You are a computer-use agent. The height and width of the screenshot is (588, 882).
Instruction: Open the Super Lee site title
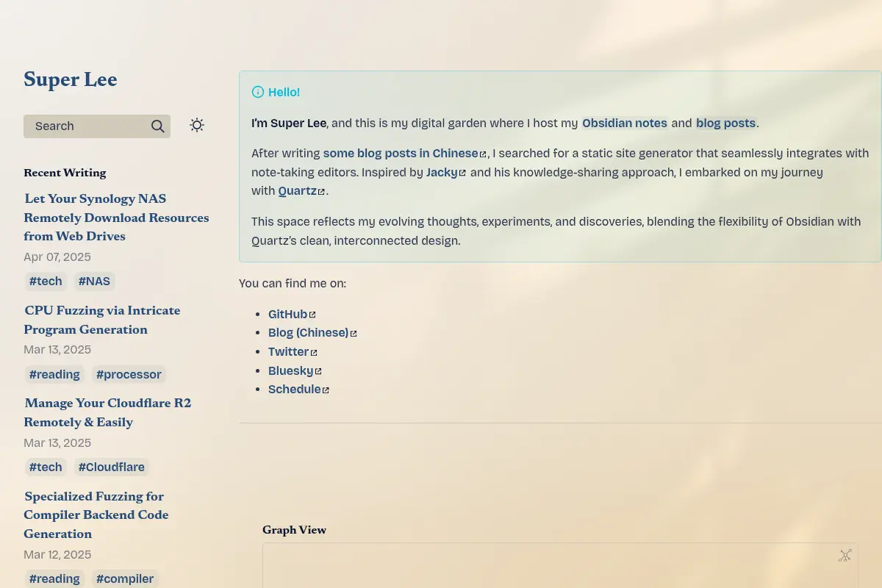[71, 79]
